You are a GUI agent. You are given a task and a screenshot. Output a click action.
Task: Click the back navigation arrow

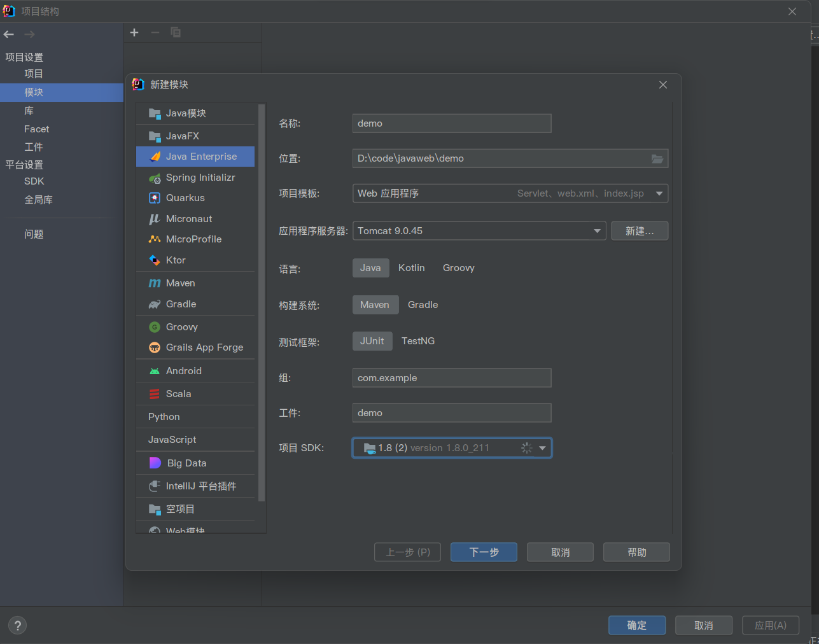point(9,34)
